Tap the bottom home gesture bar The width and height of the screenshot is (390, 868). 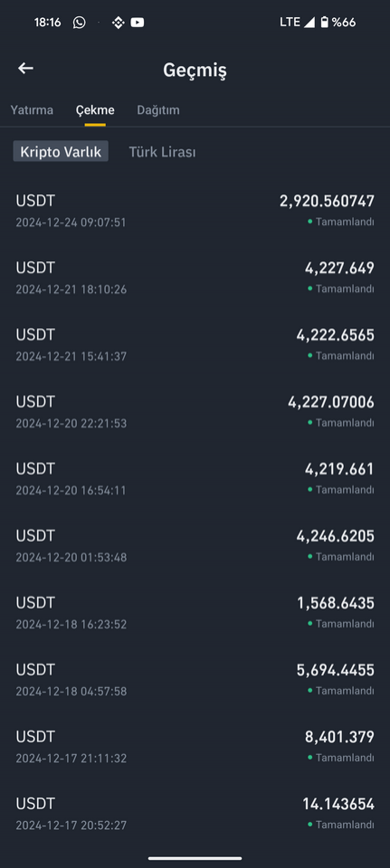(195, 859)
